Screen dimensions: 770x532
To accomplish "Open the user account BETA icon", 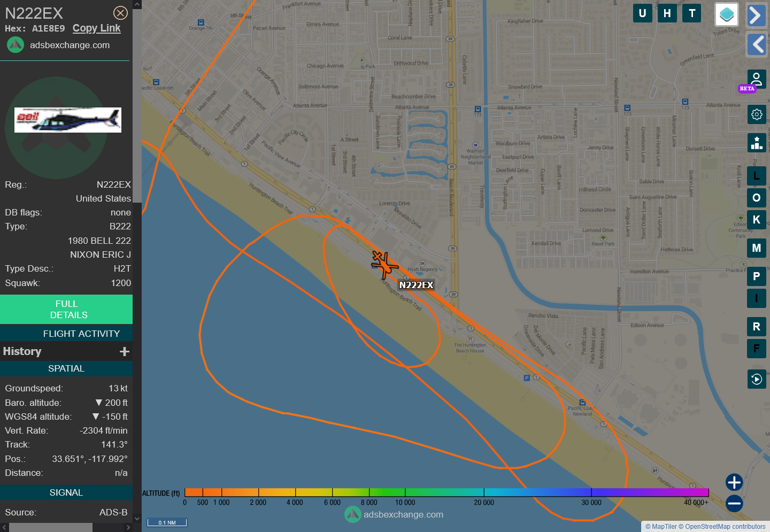I will click(x=756, y=80).
